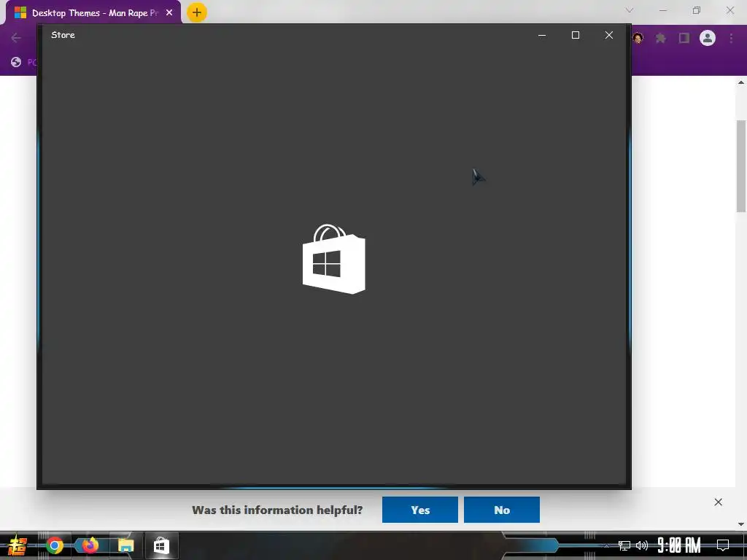This screenshot has width=747, height=560.
Task: Minimize the Store window
Action: click(542, 35)
